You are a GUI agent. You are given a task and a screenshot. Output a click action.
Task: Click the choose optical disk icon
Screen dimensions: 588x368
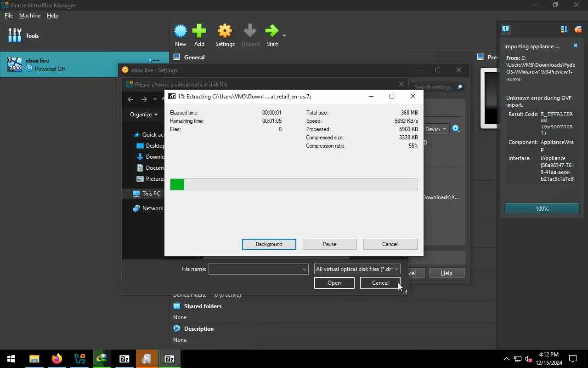[456, 129]
